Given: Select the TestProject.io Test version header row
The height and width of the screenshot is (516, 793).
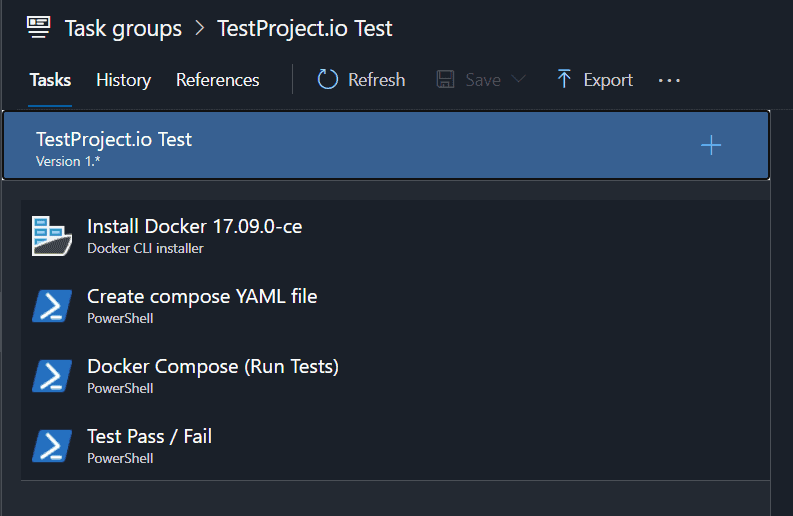Looking at the screenshot, I should pyautogui.click(x=386, y=146).
